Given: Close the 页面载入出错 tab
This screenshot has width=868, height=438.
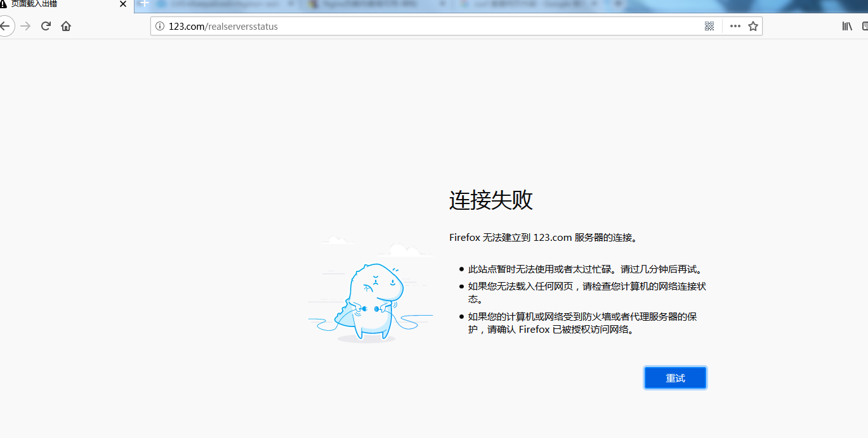Looking at the screenshot, I should click(x=123, y=4).
